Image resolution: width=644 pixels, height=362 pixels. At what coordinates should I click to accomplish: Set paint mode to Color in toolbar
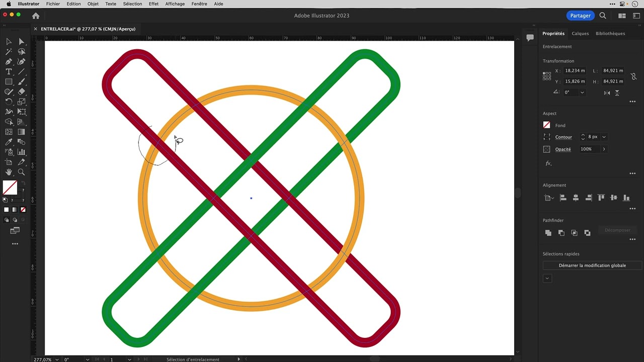click(7, 210)
